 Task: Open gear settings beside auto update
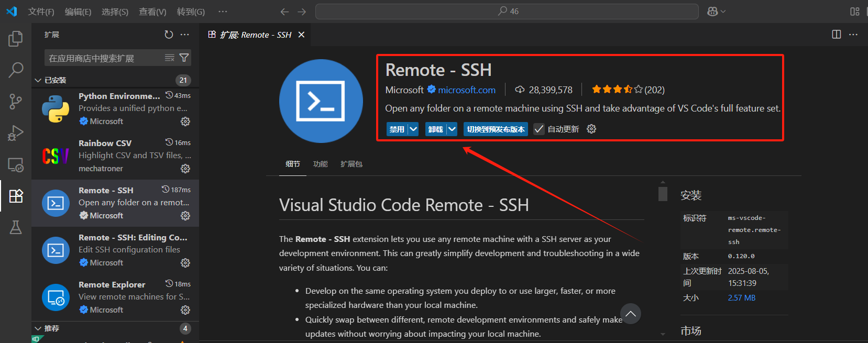[x=591, y=129]
